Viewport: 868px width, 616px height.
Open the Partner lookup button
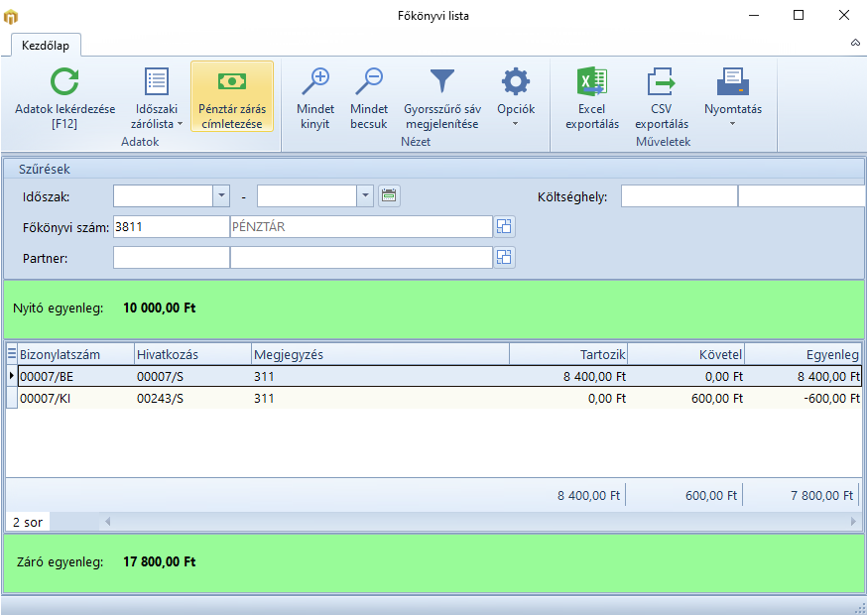click(x=505, y=258)
